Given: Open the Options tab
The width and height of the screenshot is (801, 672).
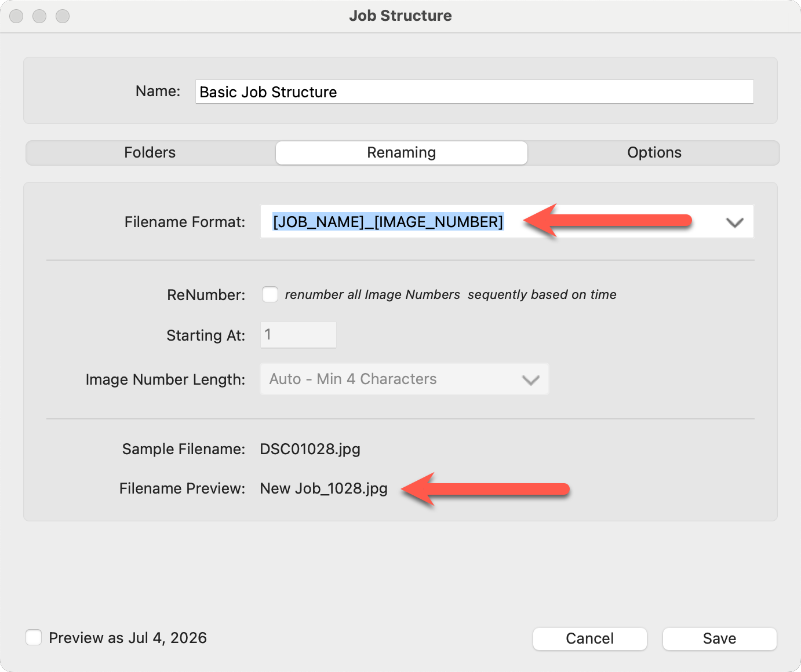Looking at the screenshot, I should pos(654,153).
